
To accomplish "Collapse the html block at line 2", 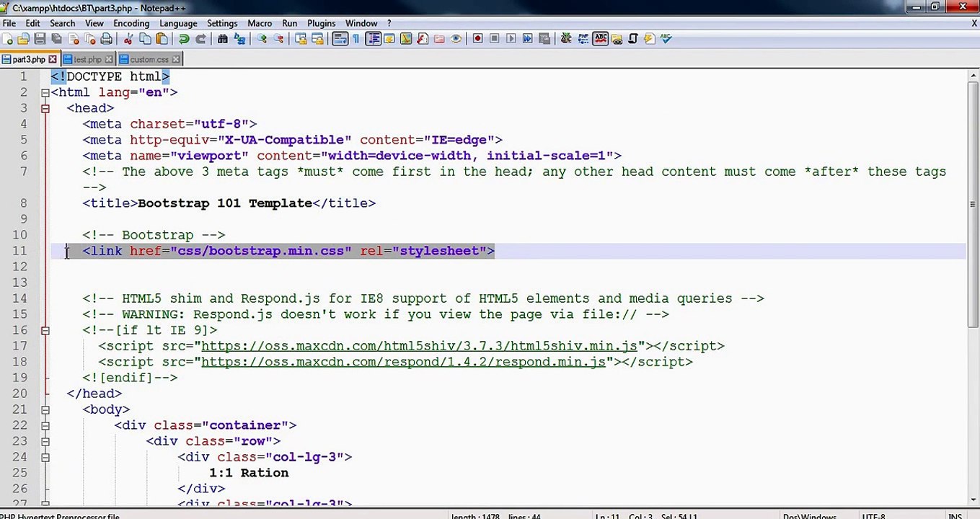I will [45, 92].
